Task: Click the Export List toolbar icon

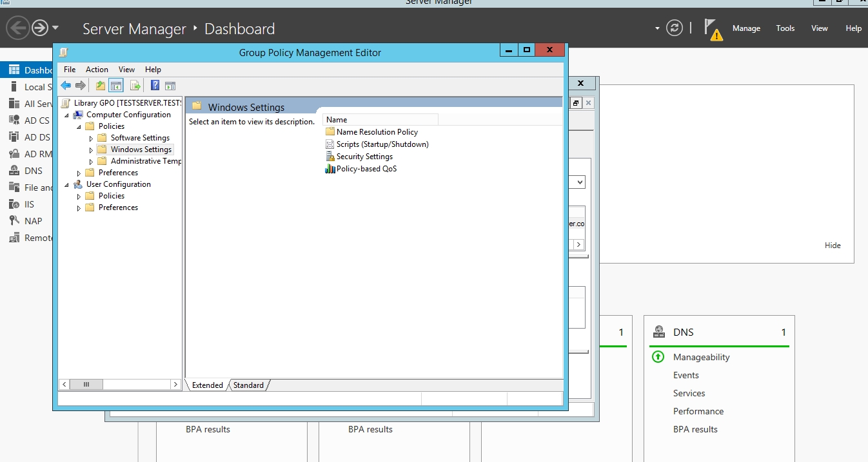Action: 135,86
